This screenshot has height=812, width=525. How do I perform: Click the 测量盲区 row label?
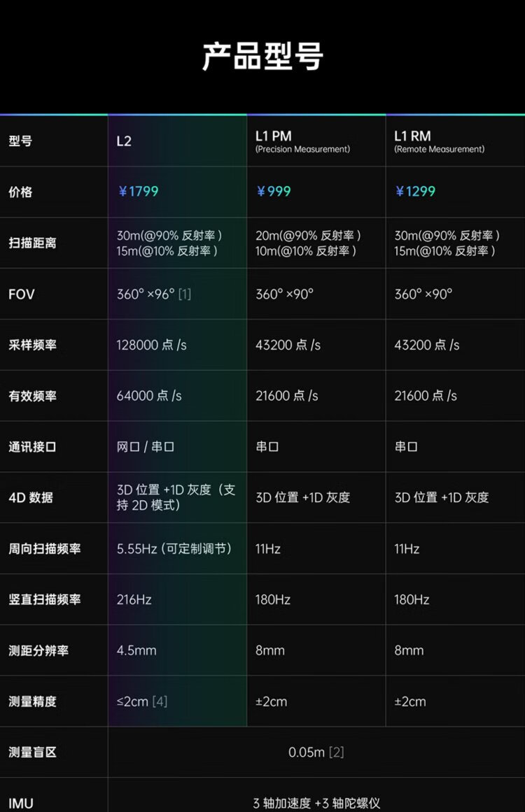[32, 753]
